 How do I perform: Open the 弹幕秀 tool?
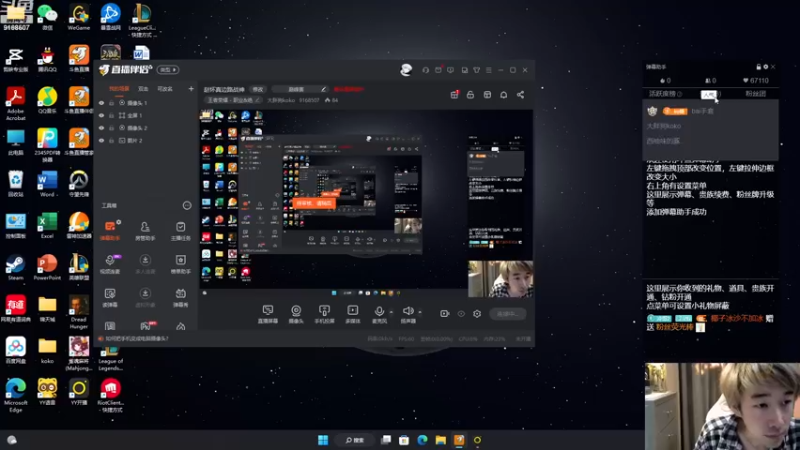point(181,297)
